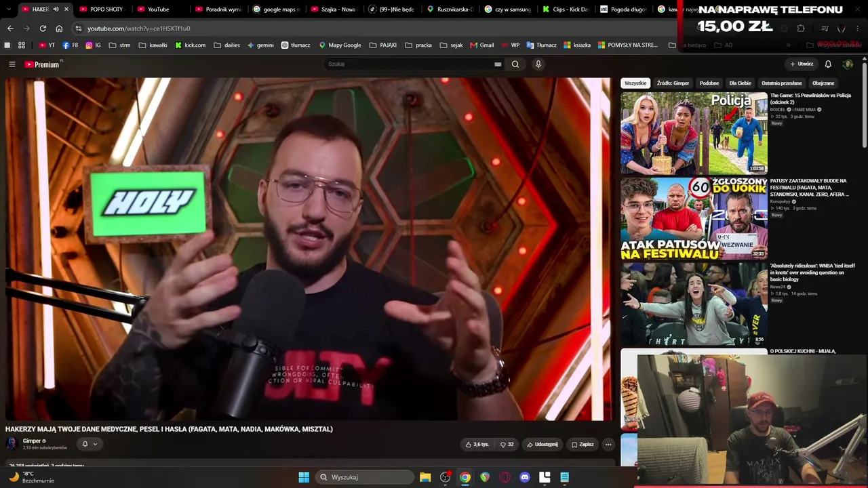Dislike the video showing 32
868x488 pixels.
pos(507,445)
